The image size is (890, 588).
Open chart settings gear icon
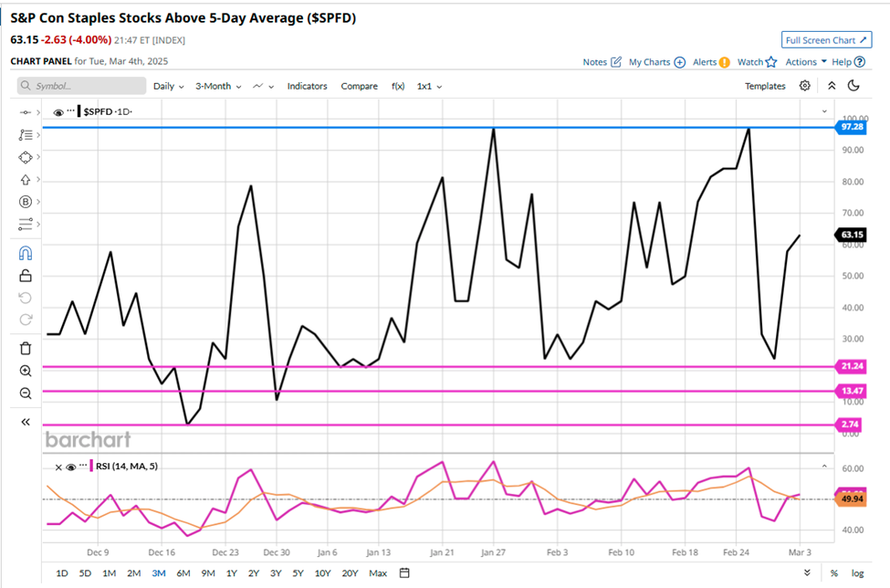click(x=804, y=86)
